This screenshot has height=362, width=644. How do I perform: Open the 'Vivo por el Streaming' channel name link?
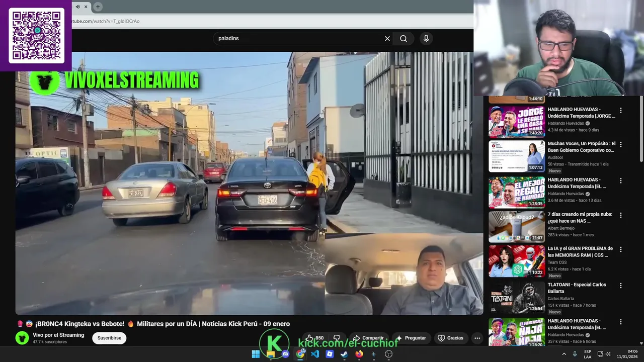click(58, 335)
